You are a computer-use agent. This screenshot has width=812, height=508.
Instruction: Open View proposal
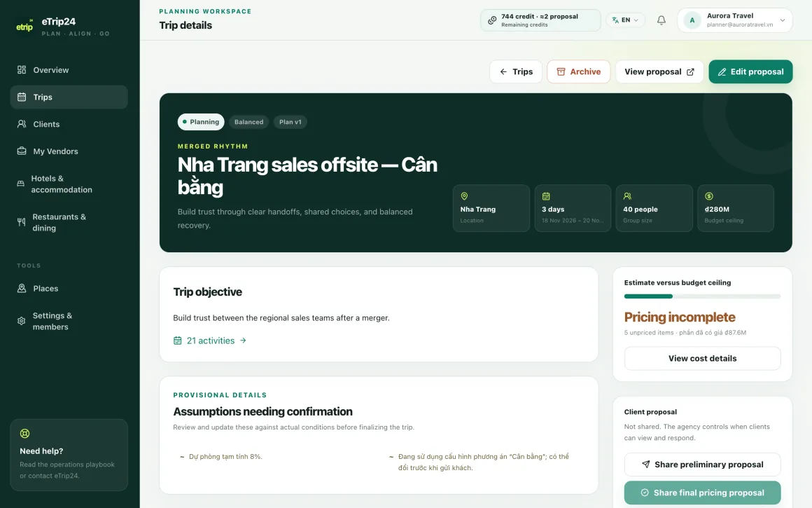coord(659,71)
